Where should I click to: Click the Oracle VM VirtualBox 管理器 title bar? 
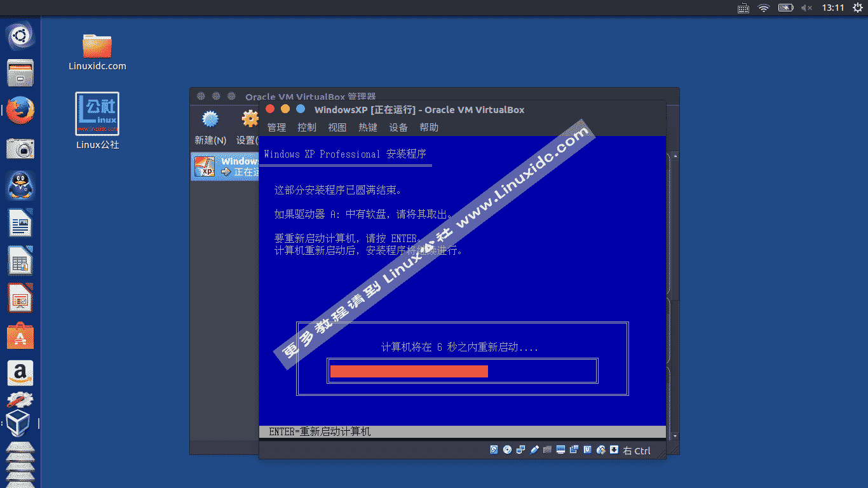coord(434,95)
